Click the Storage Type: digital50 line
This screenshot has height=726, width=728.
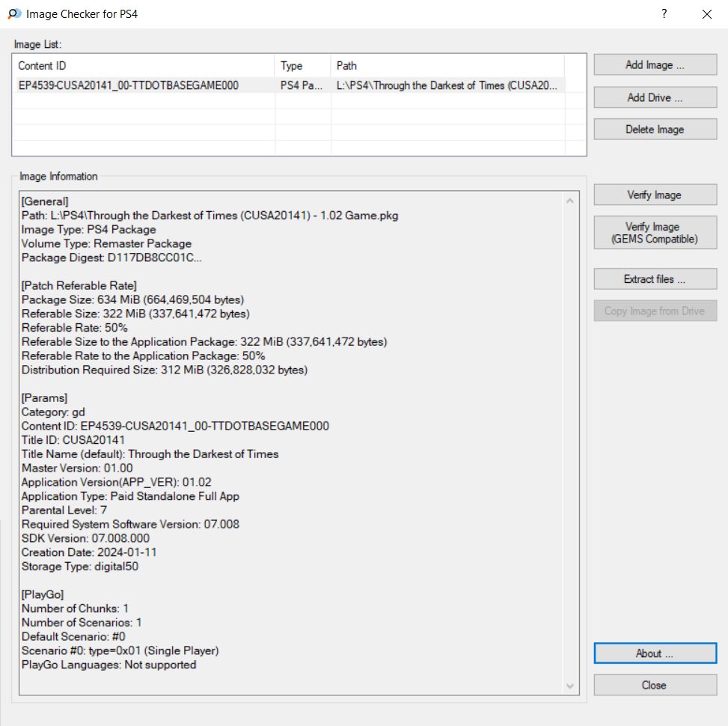coord(80,567)
